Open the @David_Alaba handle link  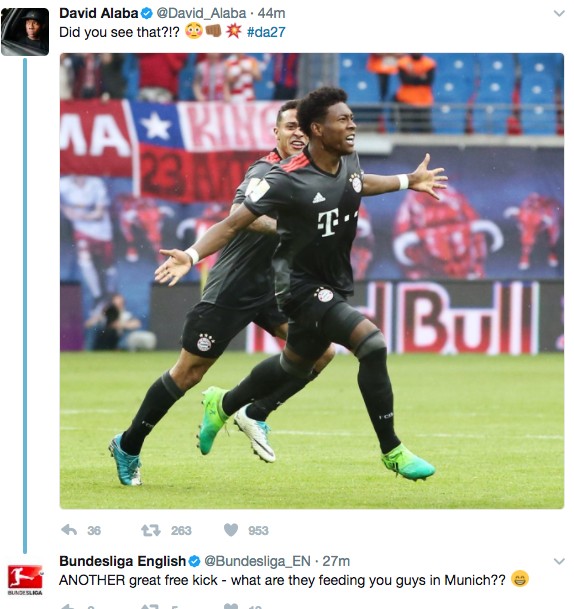201,14
